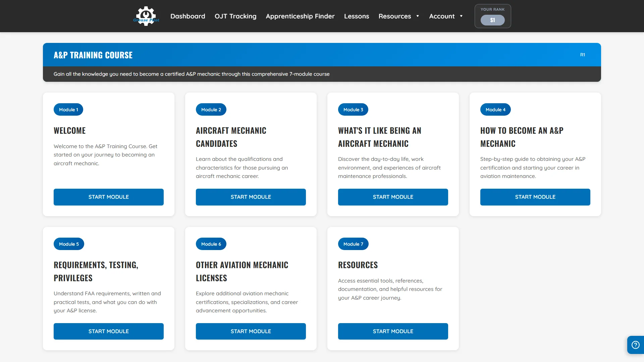Open the help question mark icon

[636, 345]
